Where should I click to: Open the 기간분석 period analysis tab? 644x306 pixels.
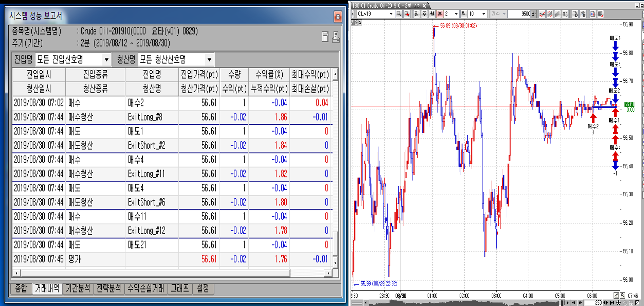click(x=78, y=288)
